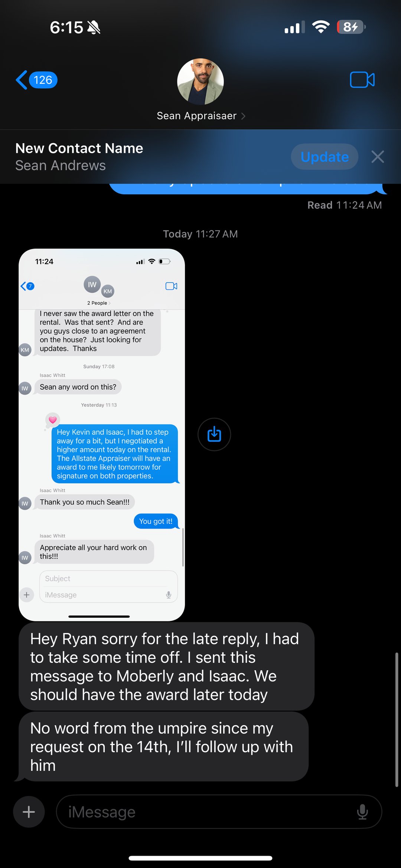This screenshot has height=868, width=401.
Task: Tap the Sean Andrews suggested name text
Action: [x=61, y=165]
